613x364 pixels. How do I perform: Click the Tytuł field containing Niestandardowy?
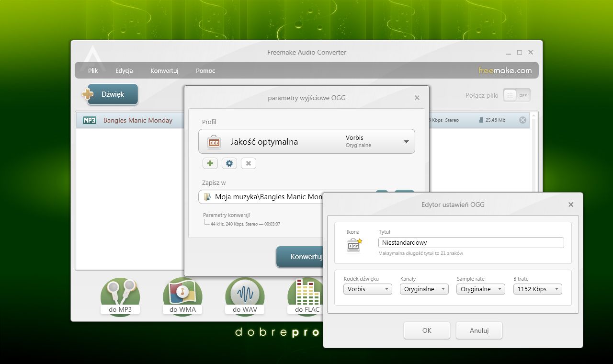(x=471, y=242)
